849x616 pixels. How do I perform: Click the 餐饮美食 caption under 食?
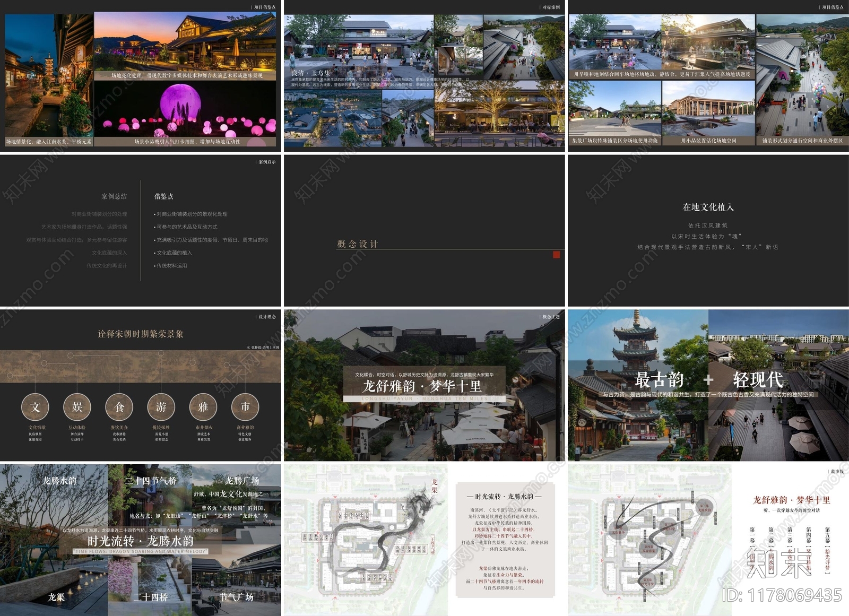tap(119, 428)
